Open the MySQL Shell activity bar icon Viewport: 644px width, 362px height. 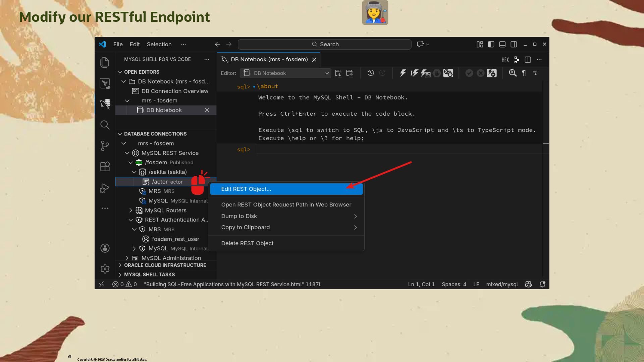tap(105, 104)
